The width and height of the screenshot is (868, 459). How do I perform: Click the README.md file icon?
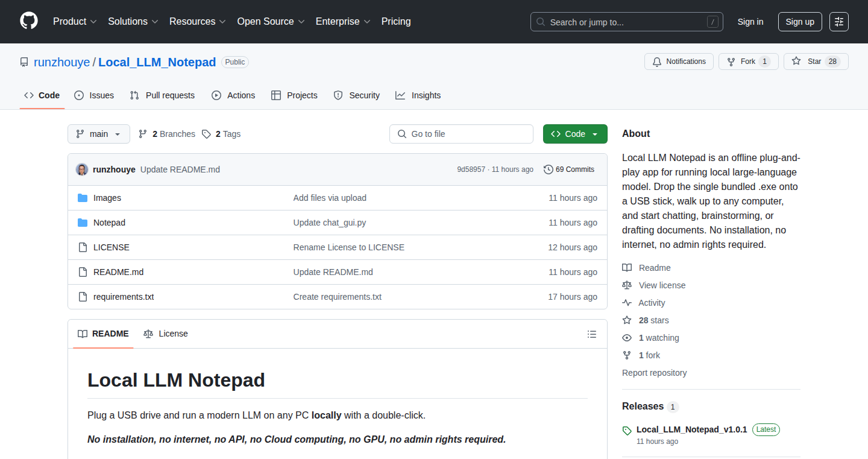click(x=83, y=272)
